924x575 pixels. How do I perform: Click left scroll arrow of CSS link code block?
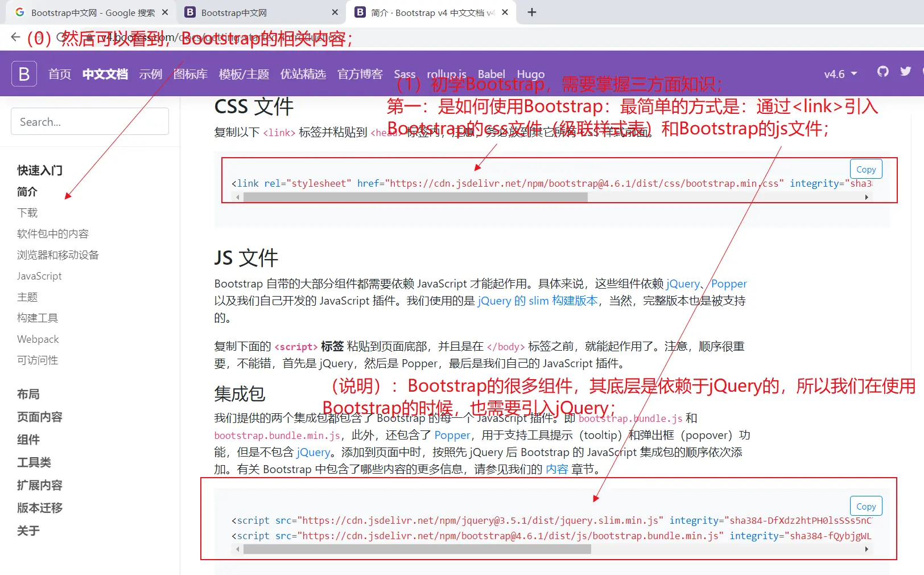[238, 198]
